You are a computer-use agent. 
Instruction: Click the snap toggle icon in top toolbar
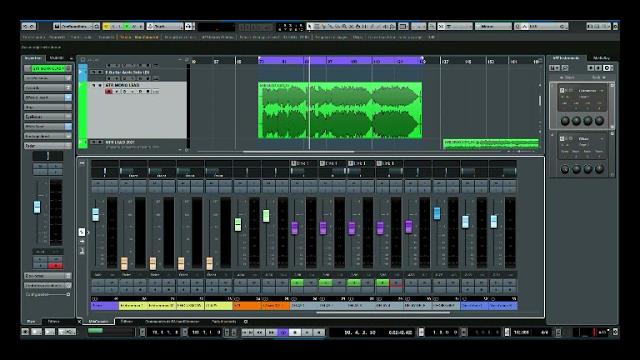(441, 26)
